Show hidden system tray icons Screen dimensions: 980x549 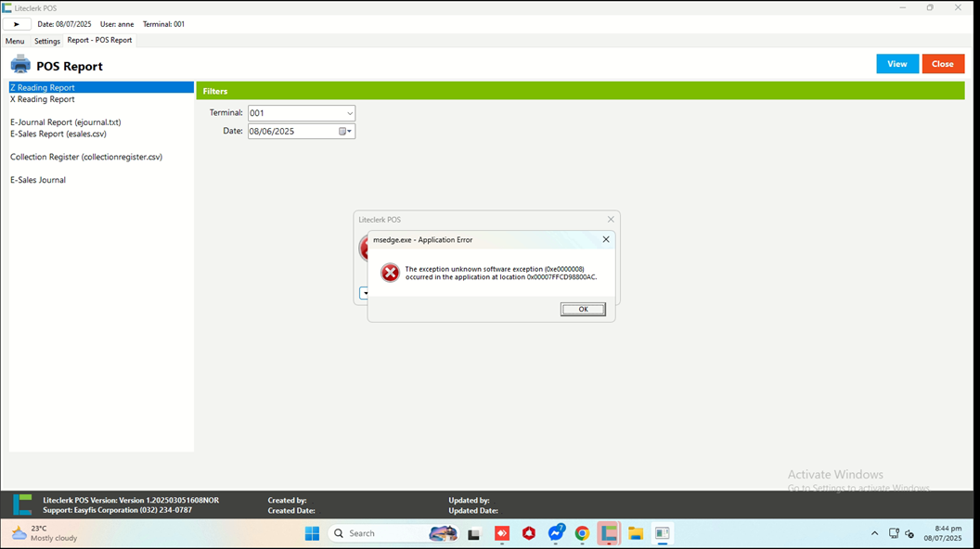click(x=874, y=533)
